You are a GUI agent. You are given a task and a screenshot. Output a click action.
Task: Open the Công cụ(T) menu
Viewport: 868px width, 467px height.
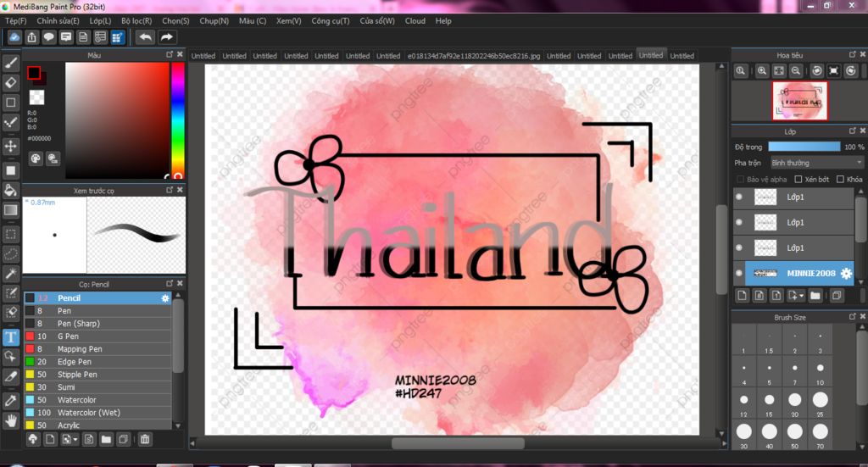coord(331,21)
